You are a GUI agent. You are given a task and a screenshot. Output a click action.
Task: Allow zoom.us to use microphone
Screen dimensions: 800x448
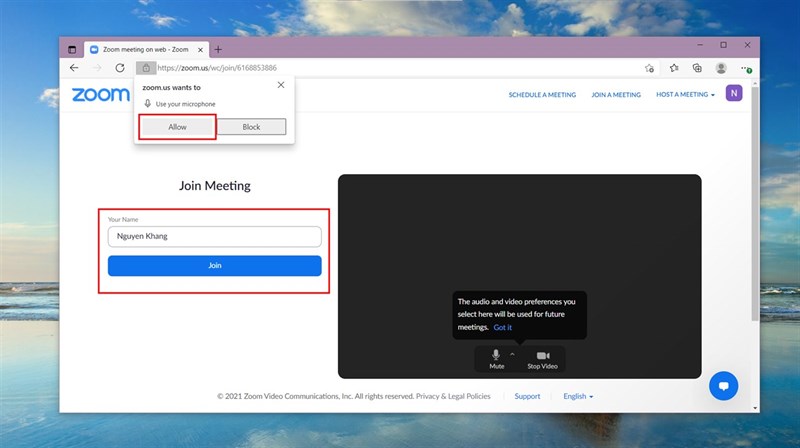pyautogui.click(x=178, y=127)
